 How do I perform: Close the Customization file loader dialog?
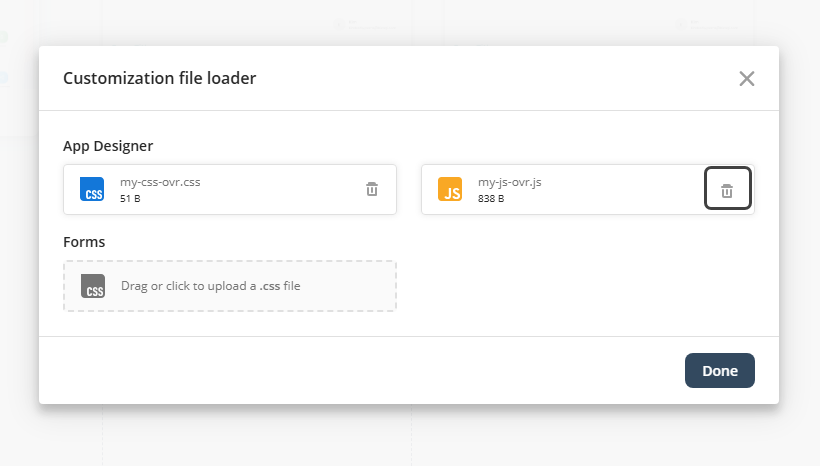click(746, 79)
